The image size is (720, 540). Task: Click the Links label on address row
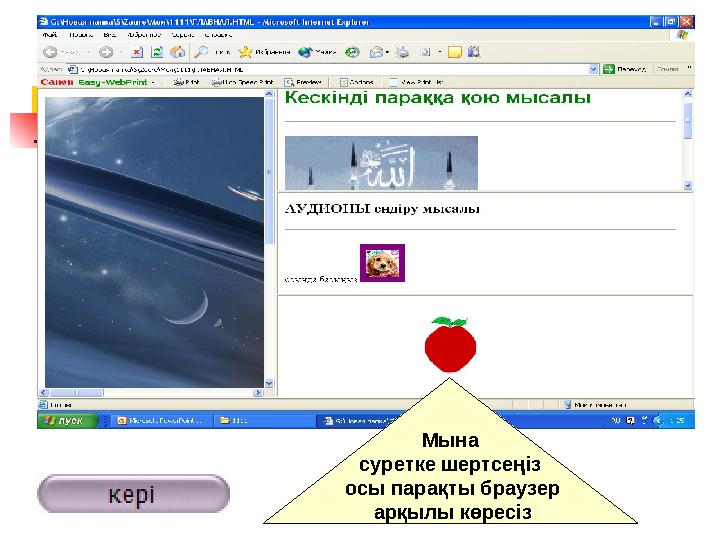[x=667, y=69]
